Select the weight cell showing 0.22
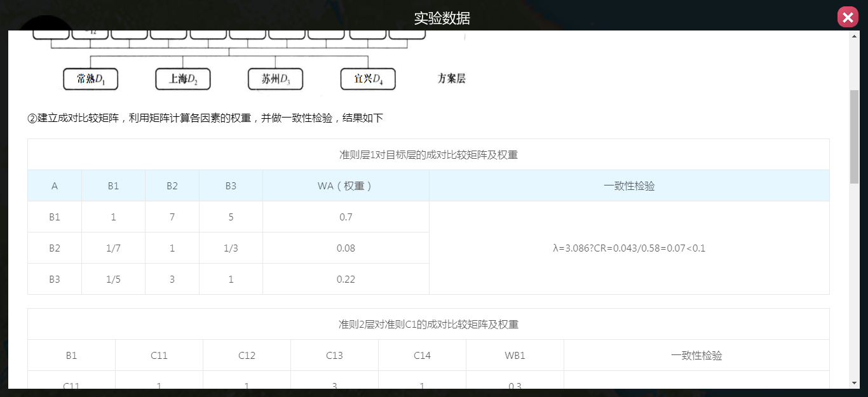The width and height of the screenshot is (868, 397). [x=346, y=279]
